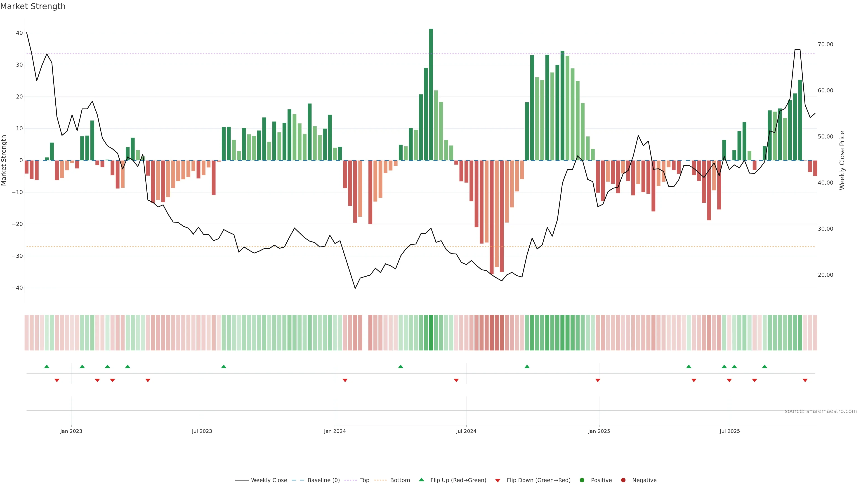Click the Flip Down (Green→Red) legend label
868x488 pixels.
pyautogui.click(x=538, y=480)
